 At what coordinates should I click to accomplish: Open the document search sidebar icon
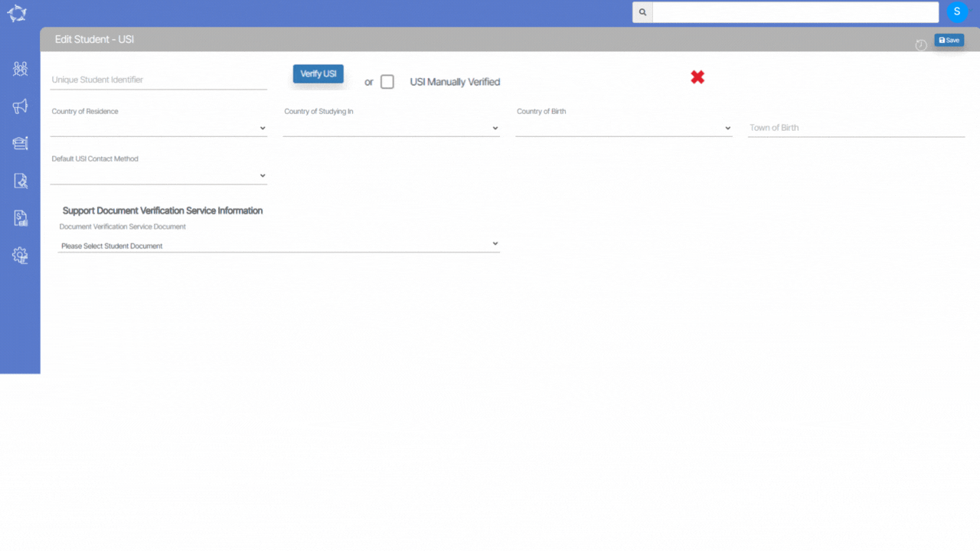click(21, 181)
